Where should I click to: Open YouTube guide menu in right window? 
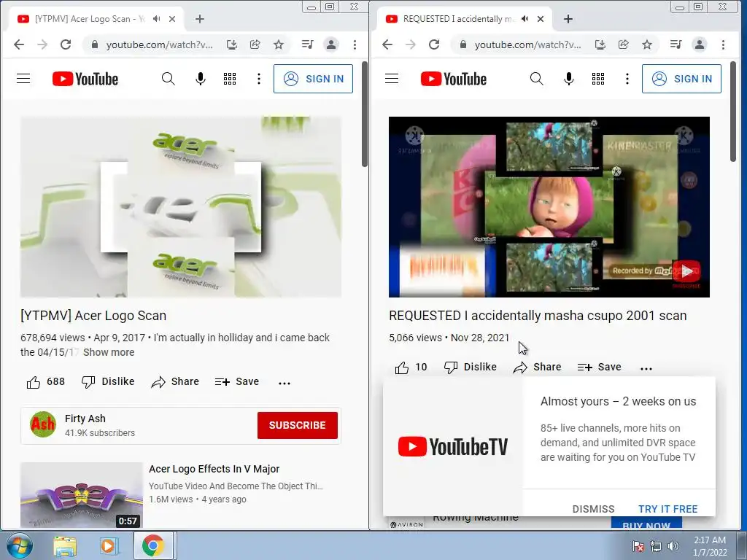pos(392,79)
